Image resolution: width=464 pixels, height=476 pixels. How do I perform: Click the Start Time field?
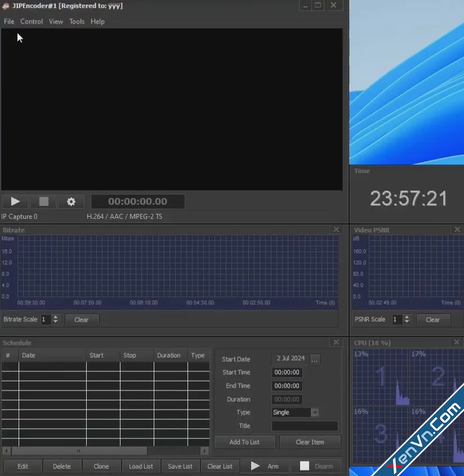tap(287, 372)
